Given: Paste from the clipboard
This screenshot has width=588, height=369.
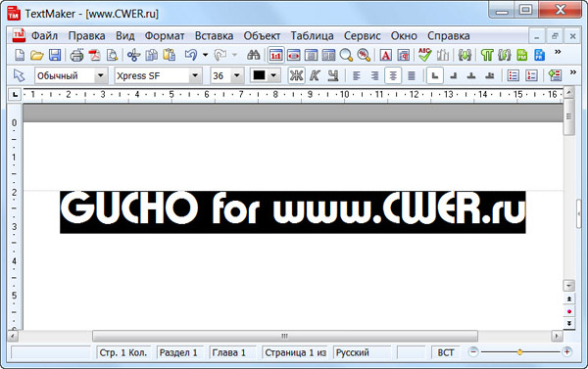Looking at the screenshot, I should tap(170, 55).
